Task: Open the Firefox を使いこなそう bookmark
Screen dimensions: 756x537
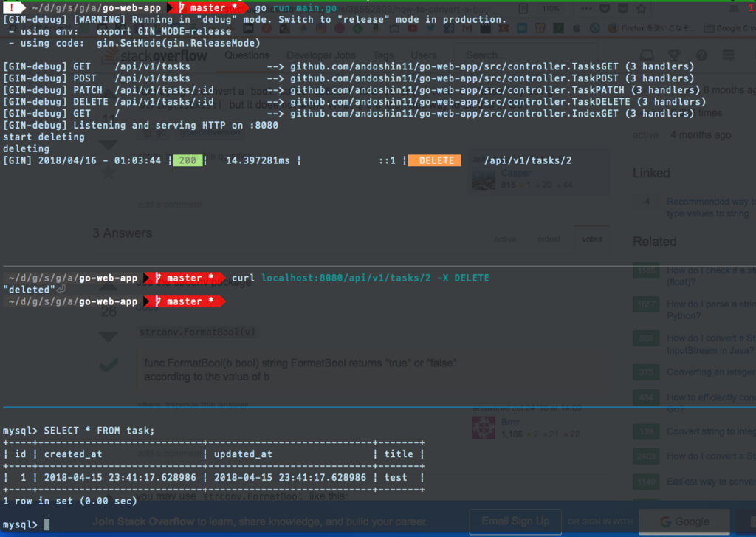Action: (653, 28)
